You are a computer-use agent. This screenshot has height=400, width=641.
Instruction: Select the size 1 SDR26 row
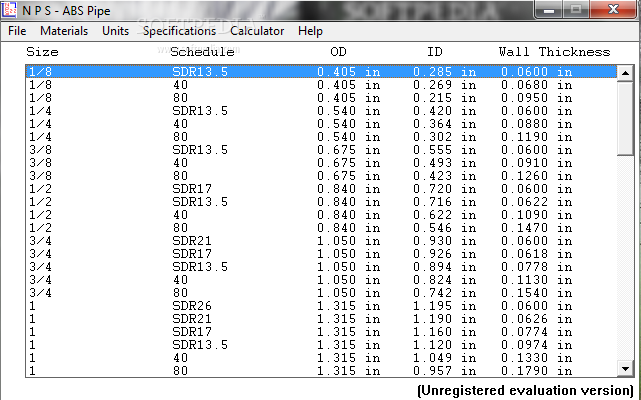[321, 306]
